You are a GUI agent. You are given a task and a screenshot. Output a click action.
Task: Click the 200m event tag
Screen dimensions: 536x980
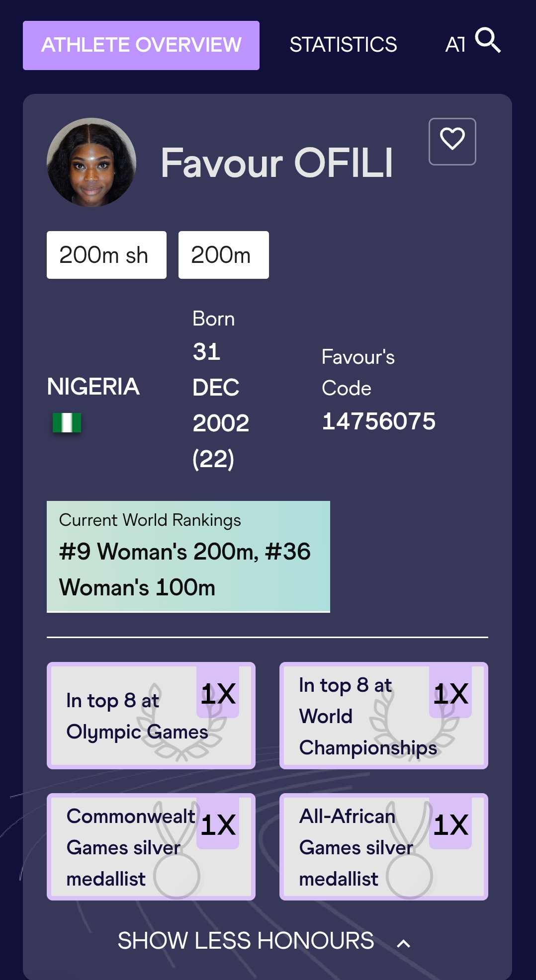pos(223,255)
